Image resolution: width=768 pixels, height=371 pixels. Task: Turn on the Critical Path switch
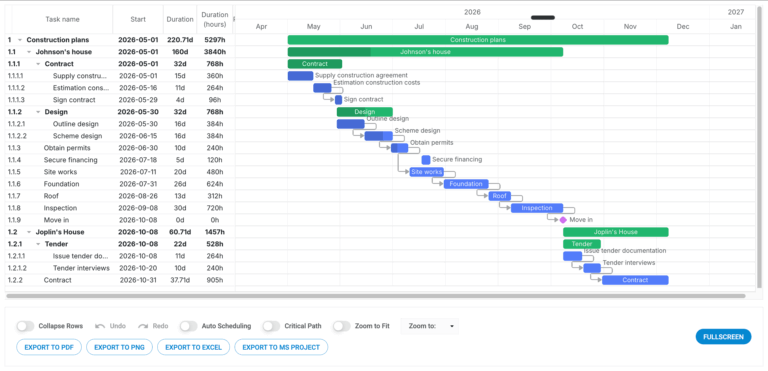271,326
